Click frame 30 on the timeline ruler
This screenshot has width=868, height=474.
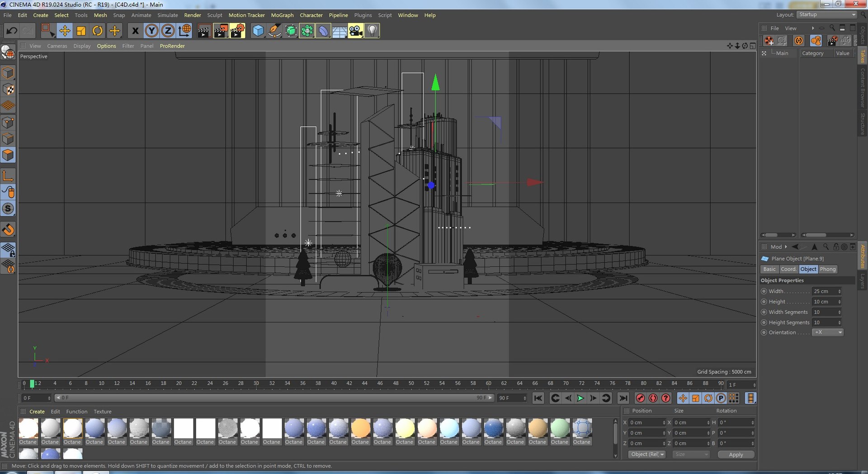coord(256,384)
